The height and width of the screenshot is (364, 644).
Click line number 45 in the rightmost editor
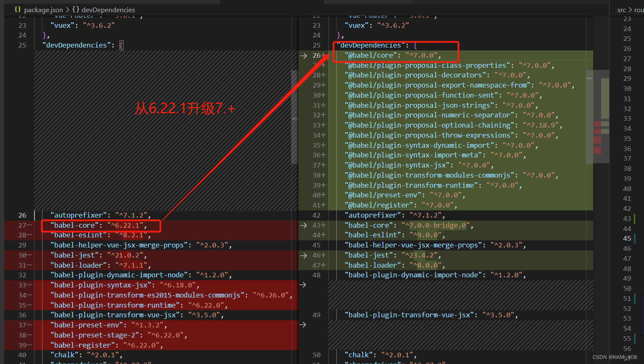point(627,239)
